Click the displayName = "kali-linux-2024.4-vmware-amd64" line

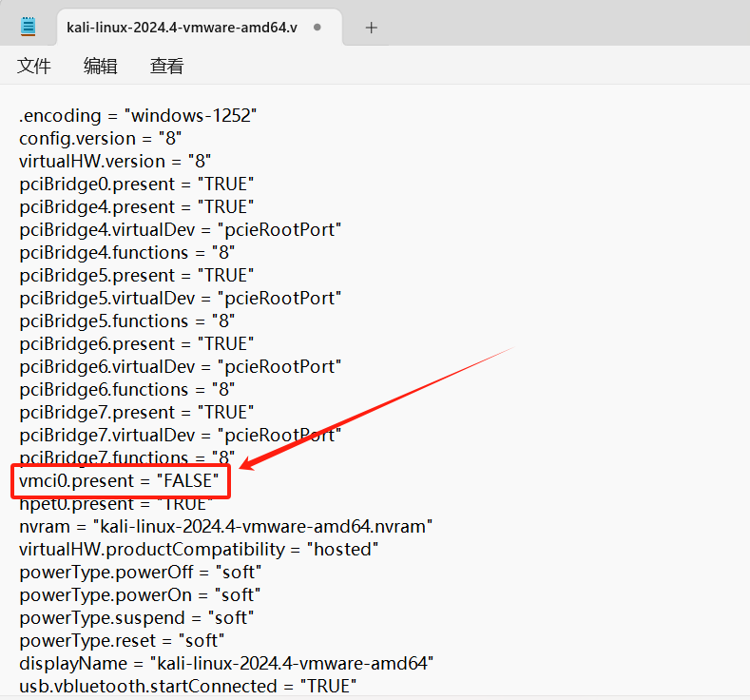point(226,664)
